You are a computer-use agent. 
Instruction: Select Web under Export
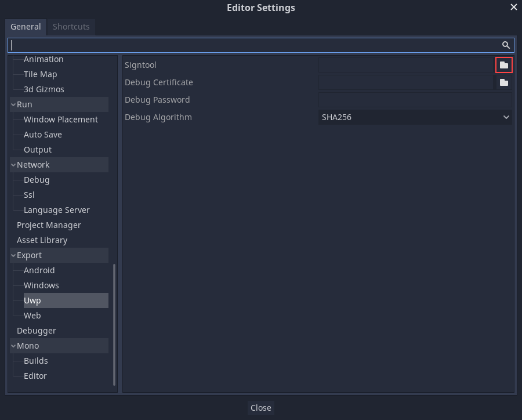pos(32,315)
